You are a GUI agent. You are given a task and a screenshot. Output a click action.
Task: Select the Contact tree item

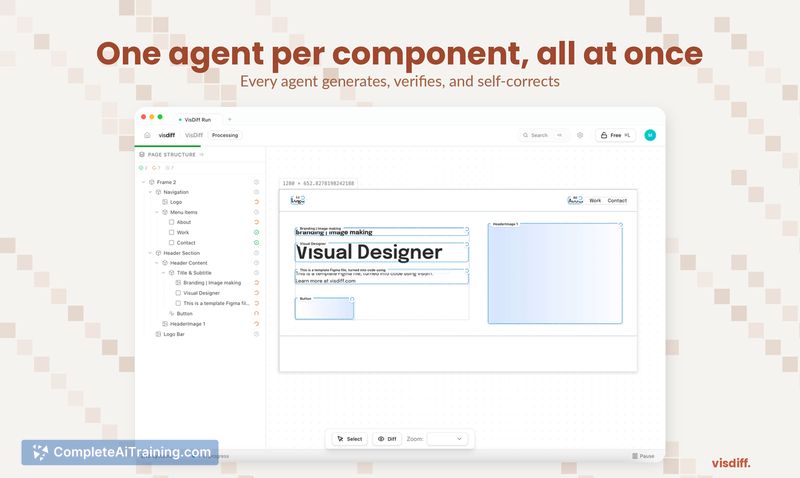(x=186, y=243)
